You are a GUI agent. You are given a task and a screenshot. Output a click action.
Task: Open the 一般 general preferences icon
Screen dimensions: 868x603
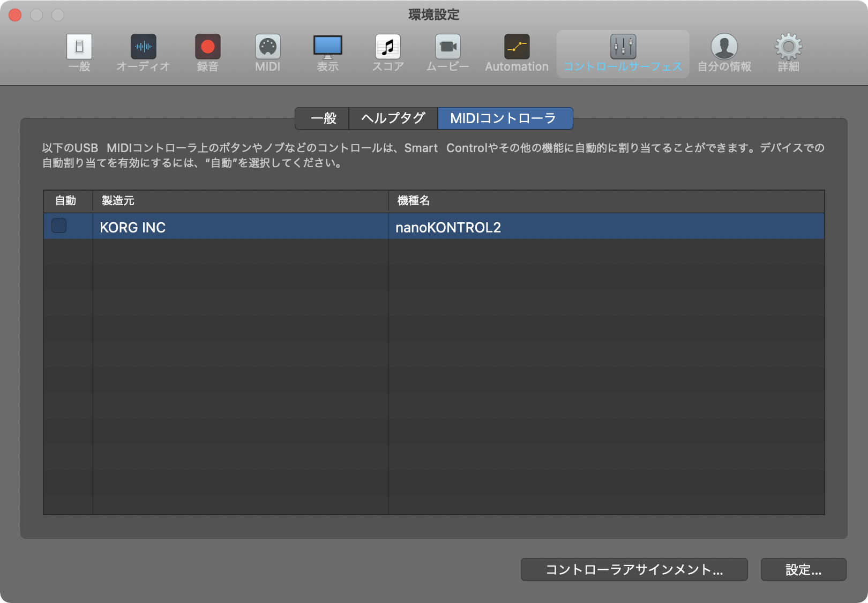(79, 53)
